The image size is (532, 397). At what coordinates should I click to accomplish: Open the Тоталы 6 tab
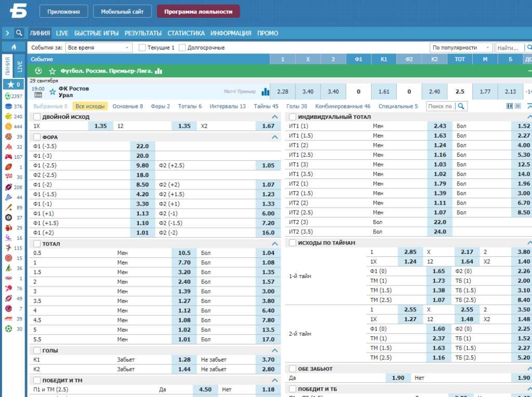click(x=190, y=106)
